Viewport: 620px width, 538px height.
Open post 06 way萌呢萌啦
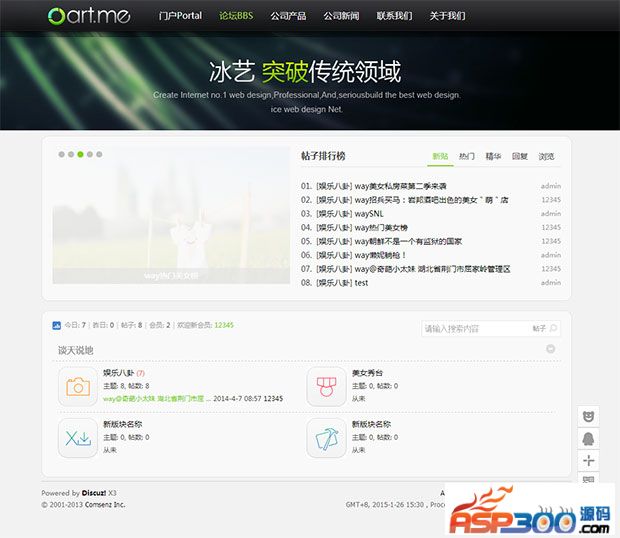(x=380, y=255)
